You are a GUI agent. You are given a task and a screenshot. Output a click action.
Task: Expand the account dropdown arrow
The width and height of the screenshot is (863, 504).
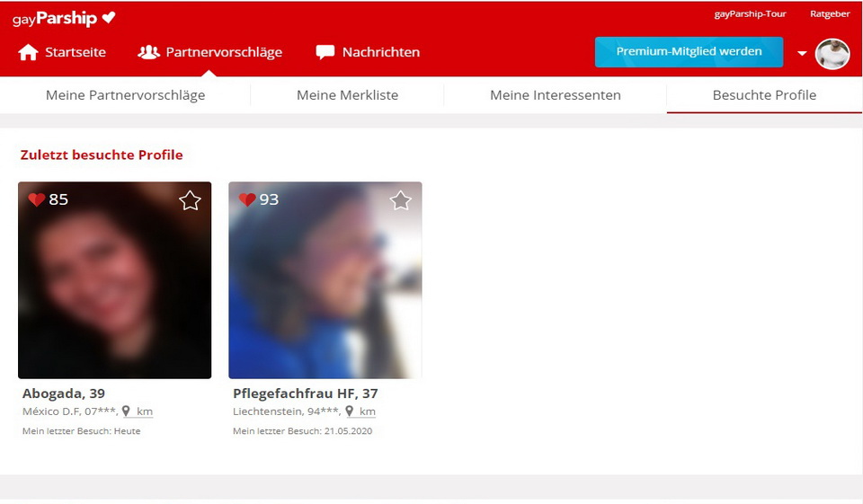pyautogui.click(x=802, y=54)
